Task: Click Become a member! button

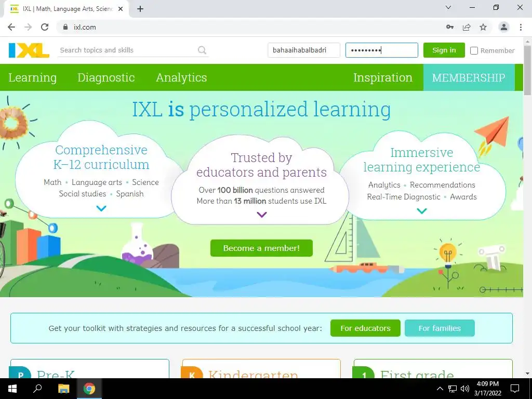Action: coord(261,248)
